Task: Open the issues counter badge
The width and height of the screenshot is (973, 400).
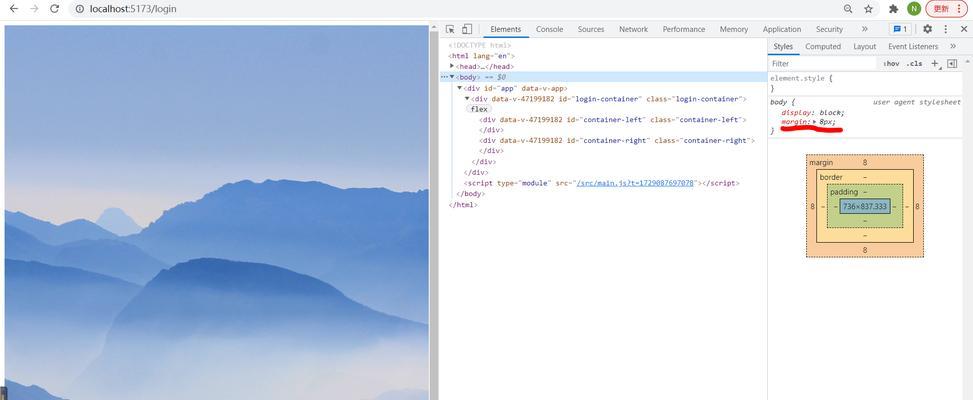Action: pos(900,29)
